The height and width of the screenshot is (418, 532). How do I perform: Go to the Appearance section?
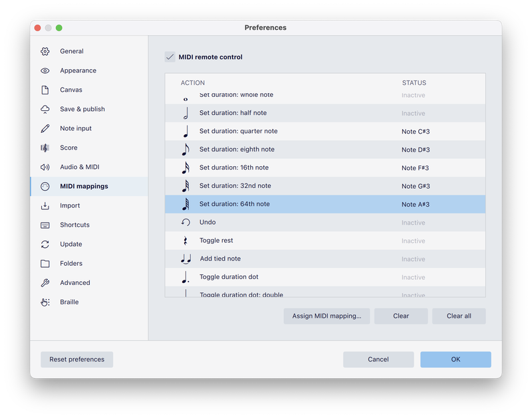(x=78, y=70)
